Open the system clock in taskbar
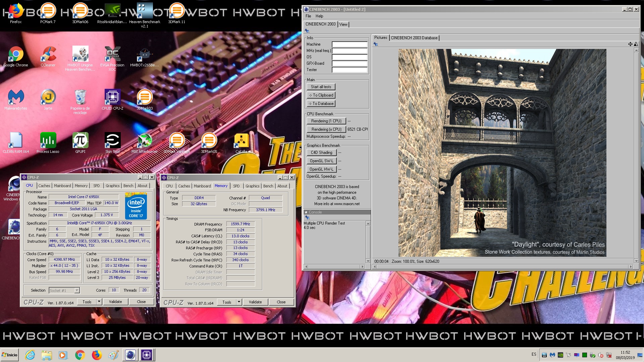This screenshot has height=362, width=644. pyautogui.click(x=625, y=355)
